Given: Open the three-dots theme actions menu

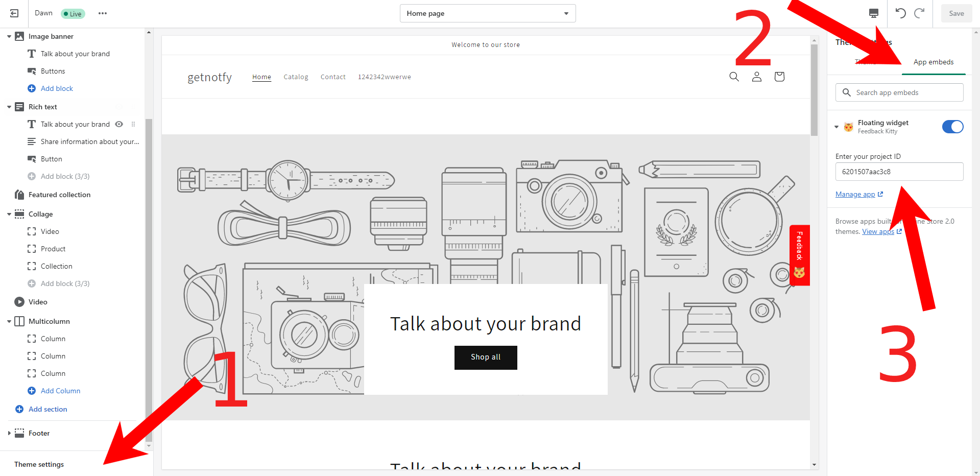Looking at the screenshot, I should click(x=103, y=13).
